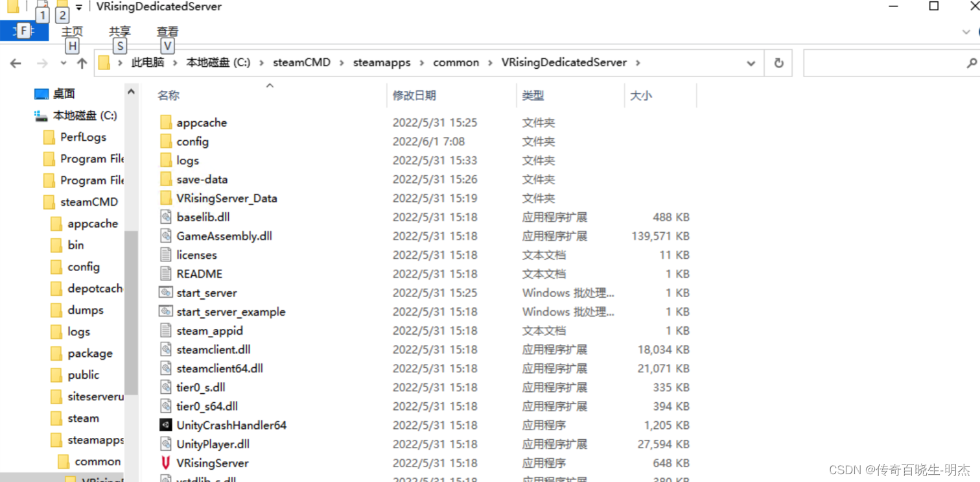Click the navigation pane scroll up arrow
Image resolution: width=980 pixels, height=482 pixels.
[132, 92]
